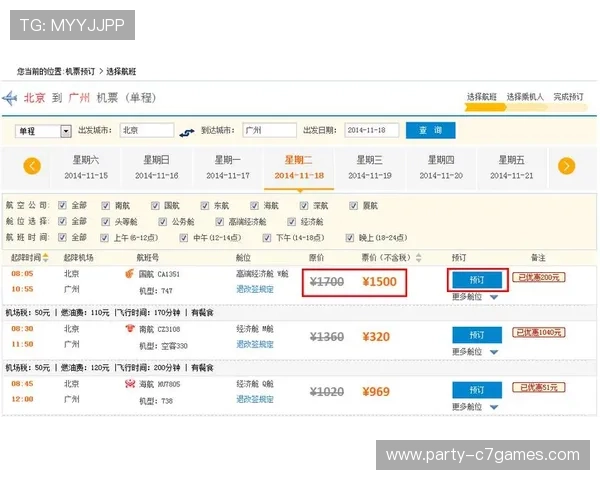Toggle the 头等舱 cabin checkbox
Viewport: 600px width, 480px height.
[106, 222]
